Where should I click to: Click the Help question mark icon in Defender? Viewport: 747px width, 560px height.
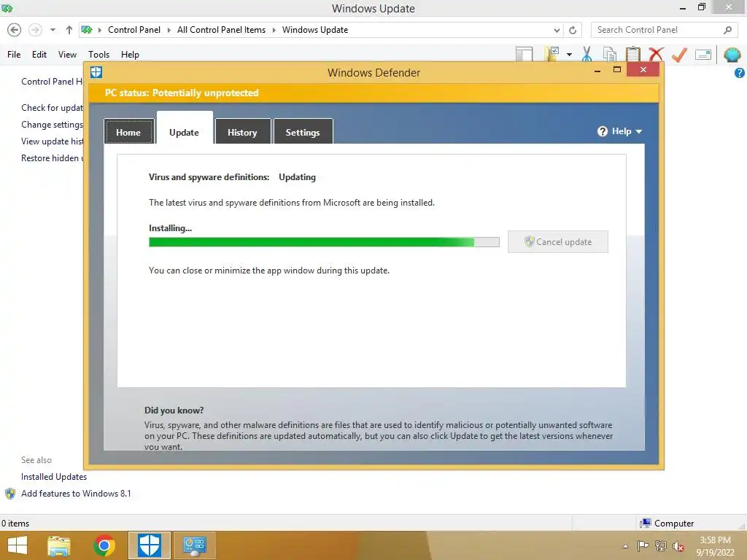pyautogui.click(x=603, y=131)
